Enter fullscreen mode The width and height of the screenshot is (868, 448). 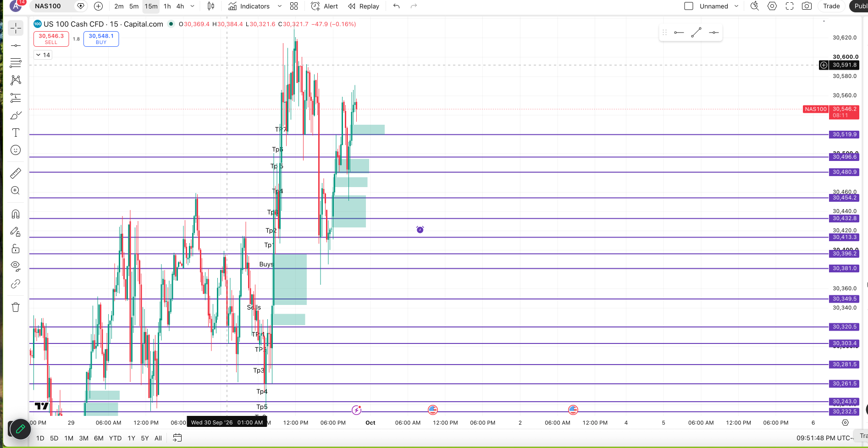(790, 6)
